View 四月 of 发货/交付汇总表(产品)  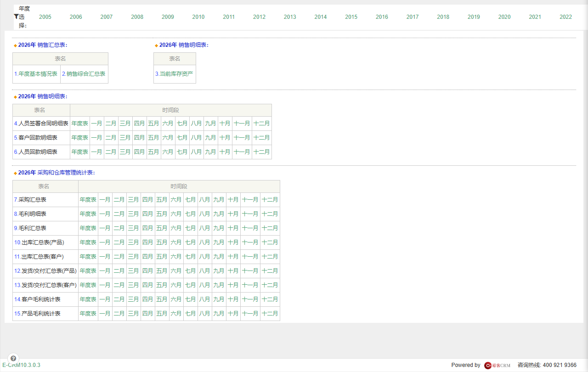(x=148, y=271)
